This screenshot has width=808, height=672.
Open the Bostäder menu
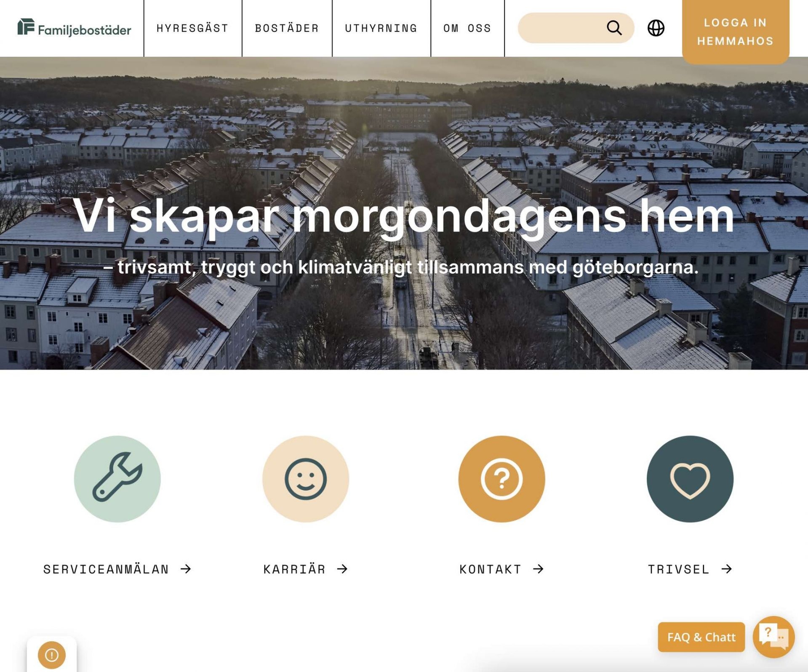(287, 28)
